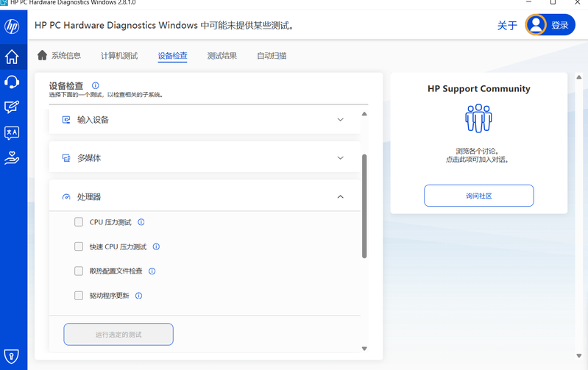The height and width of the screenshot is (370, 588).
Task: Click the 浏览各个讨论 description text
Action: pos(477,155)
